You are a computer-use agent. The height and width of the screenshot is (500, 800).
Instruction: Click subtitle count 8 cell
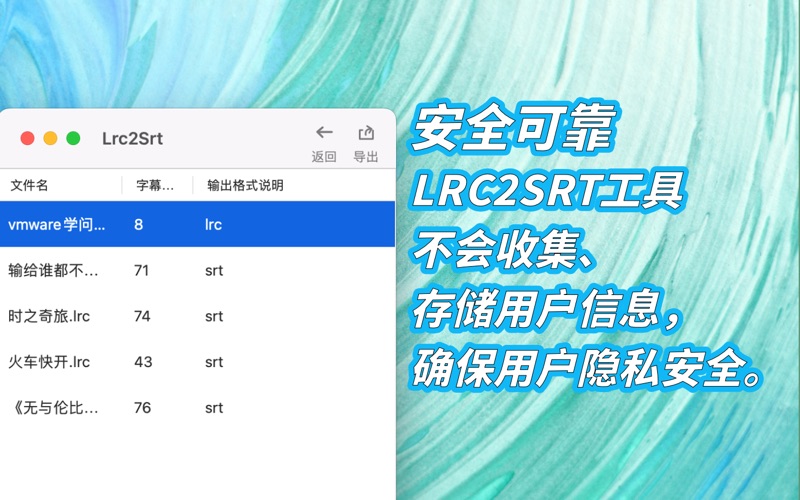tap(139, 224)
